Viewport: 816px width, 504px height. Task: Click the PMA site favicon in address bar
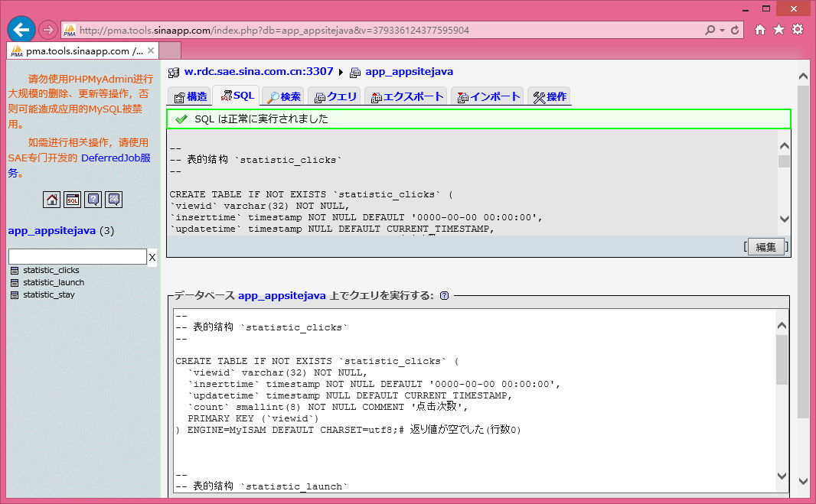click(70, 30)
